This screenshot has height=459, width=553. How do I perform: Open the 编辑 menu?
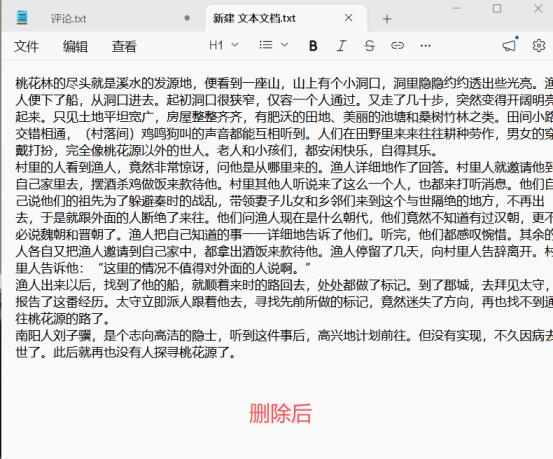(x=75, y=46)
